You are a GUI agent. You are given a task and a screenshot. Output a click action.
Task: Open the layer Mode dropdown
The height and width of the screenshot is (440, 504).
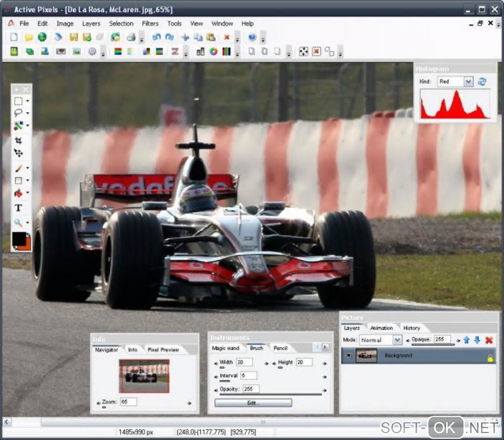(397, 340)
